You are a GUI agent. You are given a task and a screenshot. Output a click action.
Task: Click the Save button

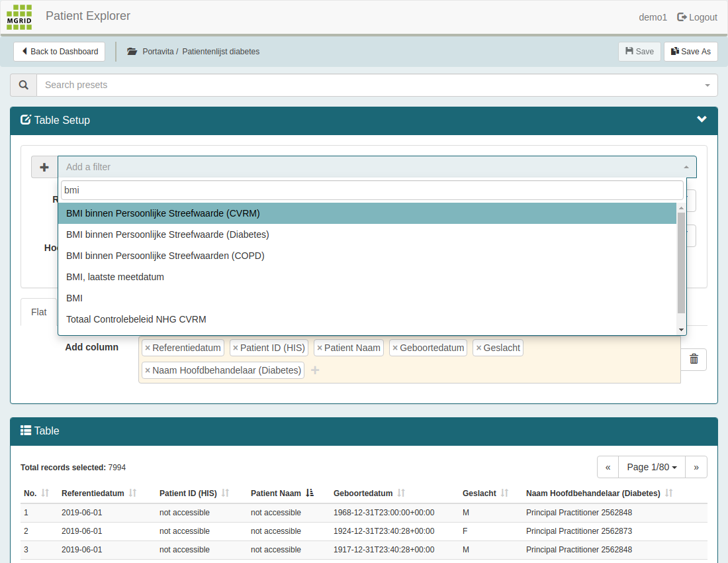(639, 52)
